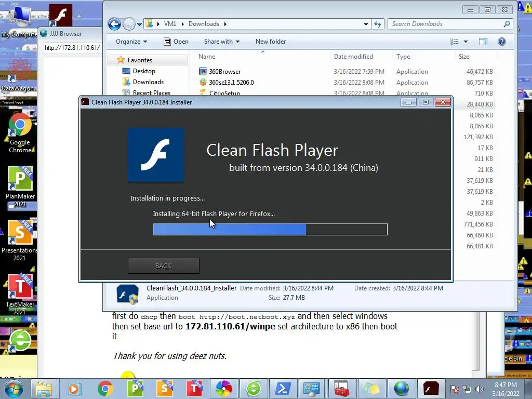Click the Search Downloads field
The image size is (532, 399).
(x=450, y=24)
